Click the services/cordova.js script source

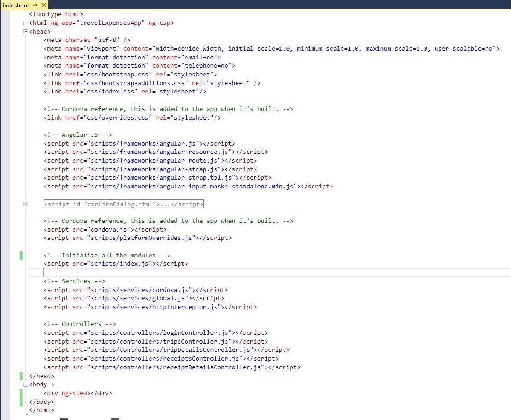(139, 290)
